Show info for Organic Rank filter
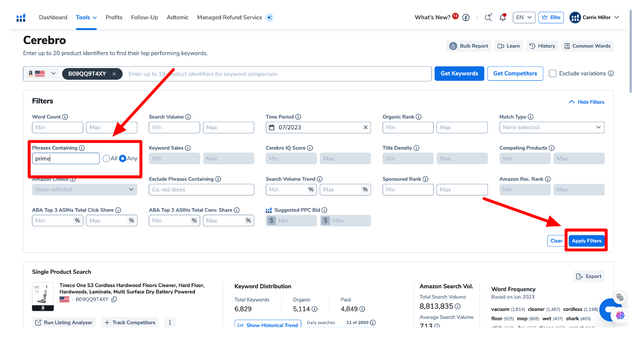Viewport: 644px width, 338px height. [419, 117]
